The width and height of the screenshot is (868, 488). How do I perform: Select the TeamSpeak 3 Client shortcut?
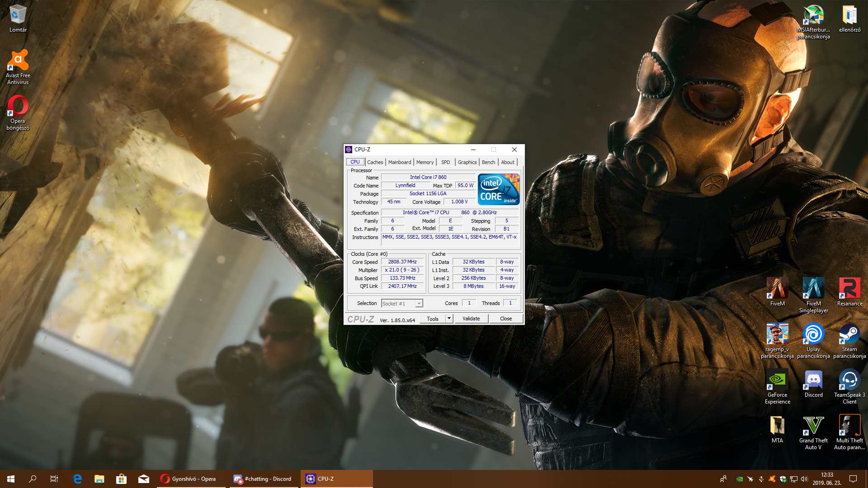[849, 387]
